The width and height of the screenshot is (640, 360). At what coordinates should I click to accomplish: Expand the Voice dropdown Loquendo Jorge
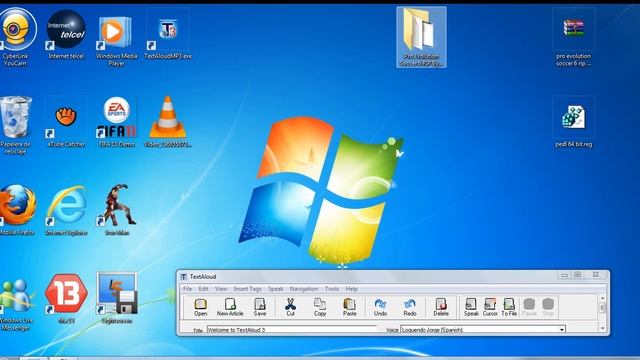(562, 329)
